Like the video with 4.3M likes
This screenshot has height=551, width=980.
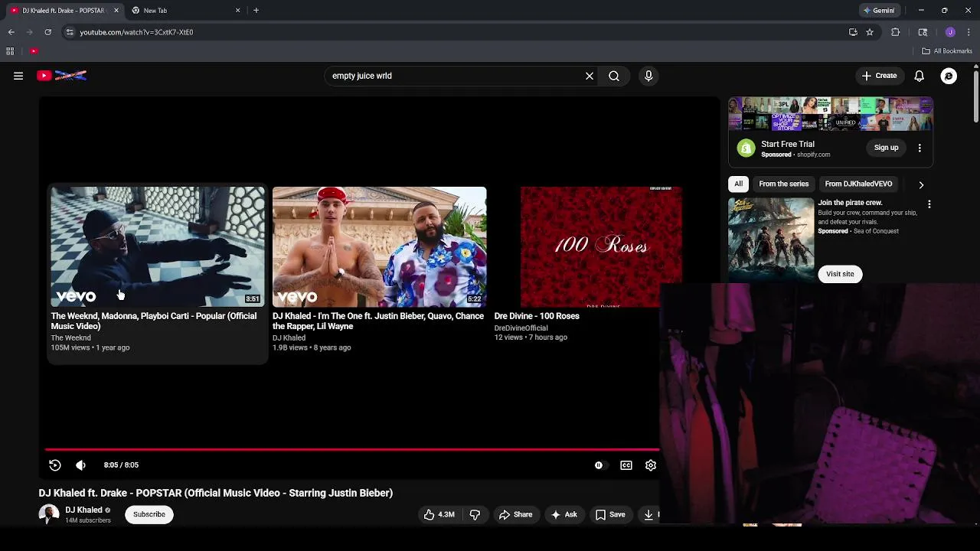(x=439, y=514)
